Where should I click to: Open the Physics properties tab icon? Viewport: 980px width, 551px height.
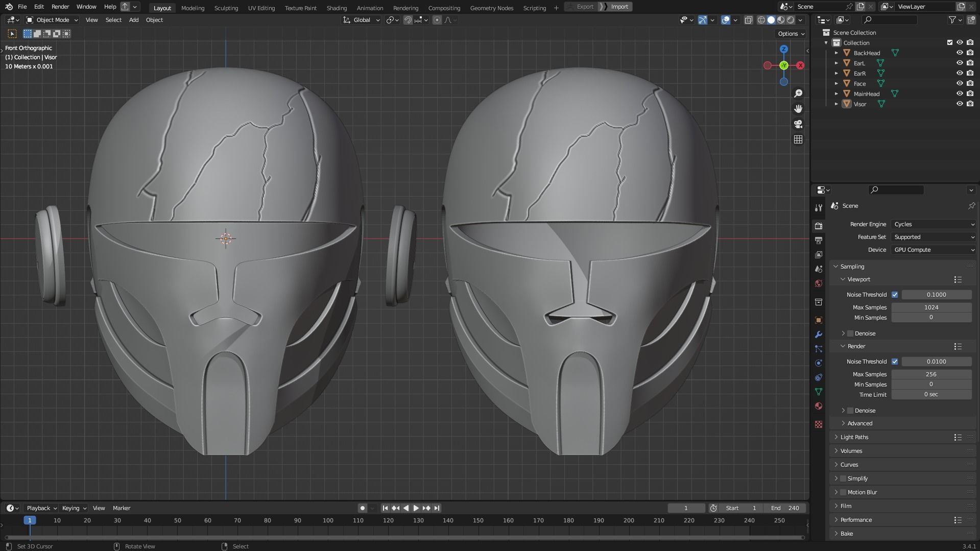click(x=819, y=363)
